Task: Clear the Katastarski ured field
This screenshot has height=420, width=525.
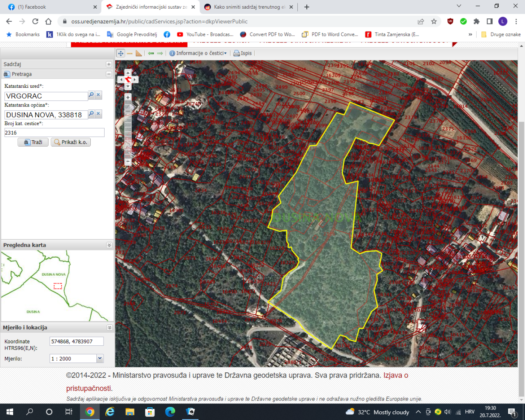Action: pos(98,95)
